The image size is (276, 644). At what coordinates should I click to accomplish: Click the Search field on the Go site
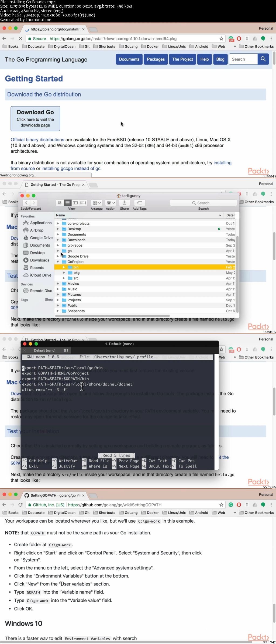pyautogui.click(x=243, y=59)
